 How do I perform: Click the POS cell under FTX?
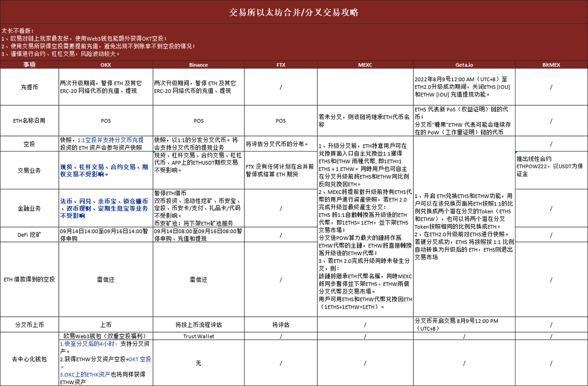pyautogui.click(x=280, y=121)
